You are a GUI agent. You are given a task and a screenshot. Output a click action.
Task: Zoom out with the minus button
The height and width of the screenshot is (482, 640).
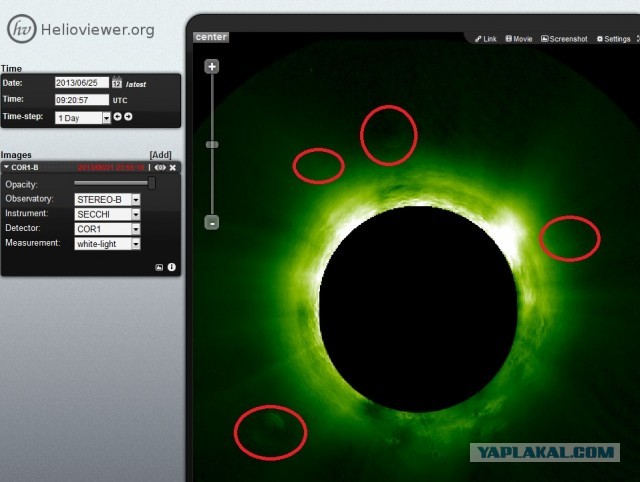click(212, 223)
